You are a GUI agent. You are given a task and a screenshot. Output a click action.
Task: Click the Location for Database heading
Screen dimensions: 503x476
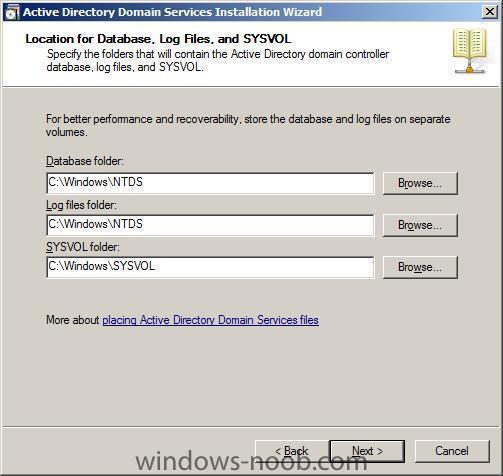click(158, 39)
